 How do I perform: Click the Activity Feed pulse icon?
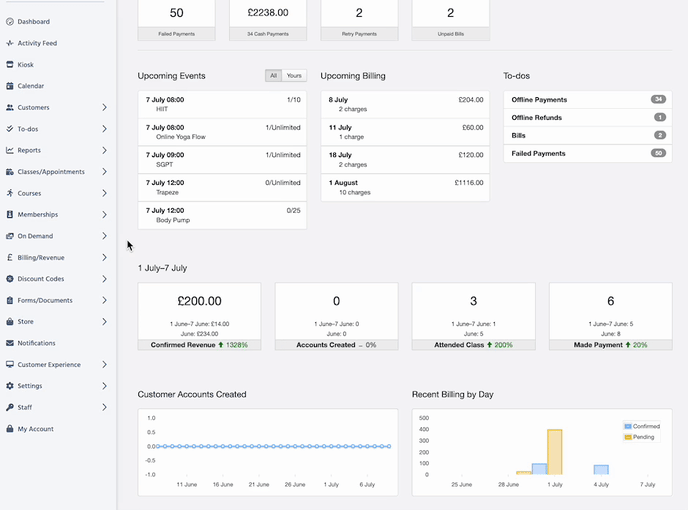tap(10, 43)
